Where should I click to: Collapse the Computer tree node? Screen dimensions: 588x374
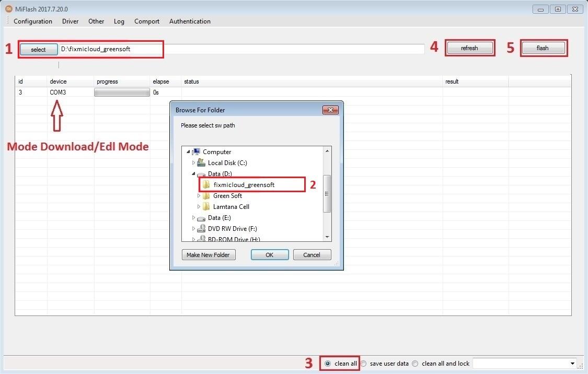point(188,152)
